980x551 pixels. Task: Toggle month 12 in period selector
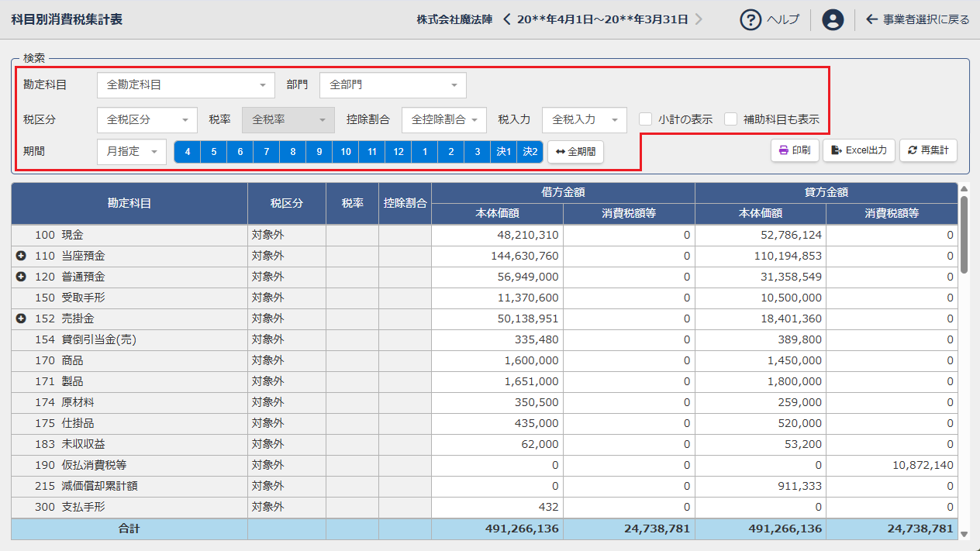tap(399, 152)
